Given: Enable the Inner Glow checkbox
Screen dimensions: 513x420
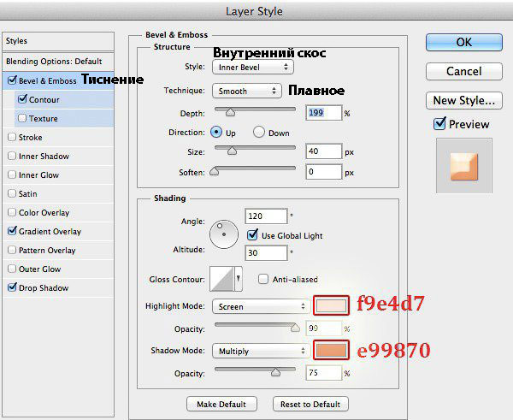Looking at the screenshot, I should pyautogui.click(x=12, y=175).
